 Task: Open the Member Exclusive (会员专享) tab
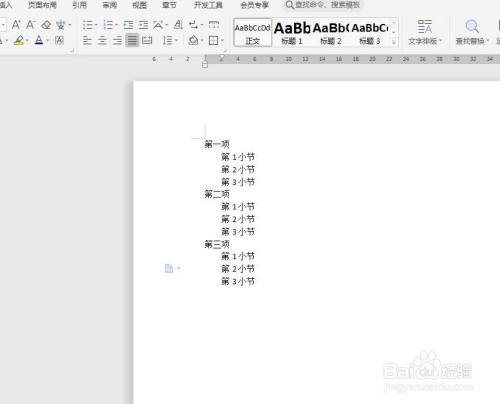pos(254,5)
